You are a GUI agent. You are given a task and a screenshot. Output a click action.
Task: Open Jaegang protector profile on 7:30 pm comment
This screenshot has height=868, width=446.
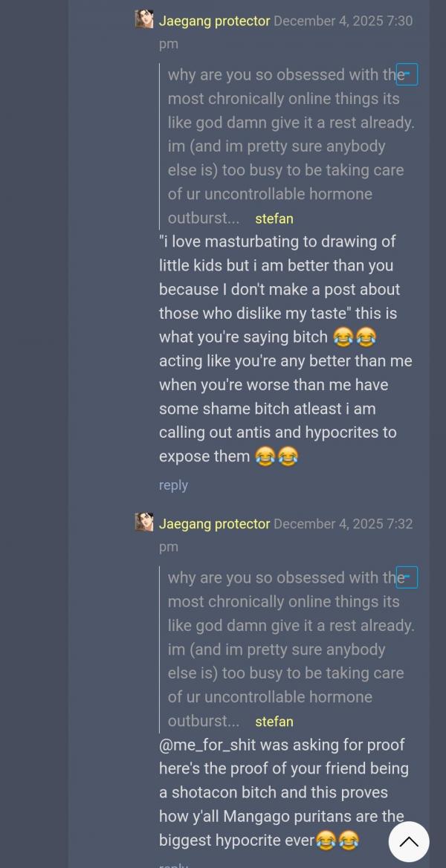214,21
